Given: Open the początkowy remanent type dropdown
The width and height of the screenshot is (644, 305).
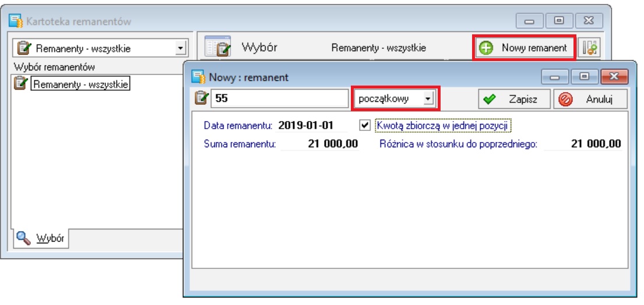Looking at the screenshot, I should coord(428,98).
